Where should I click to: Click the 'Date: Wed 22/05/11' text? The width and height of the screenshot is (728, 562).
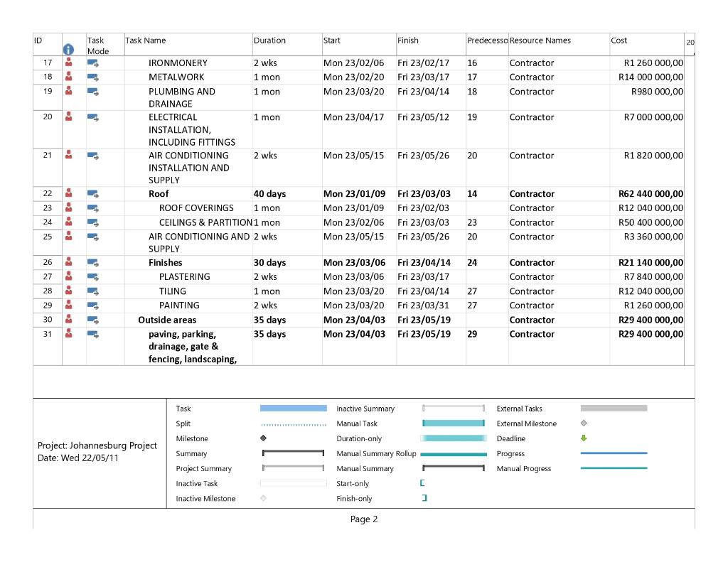click(x=78, y=458)
